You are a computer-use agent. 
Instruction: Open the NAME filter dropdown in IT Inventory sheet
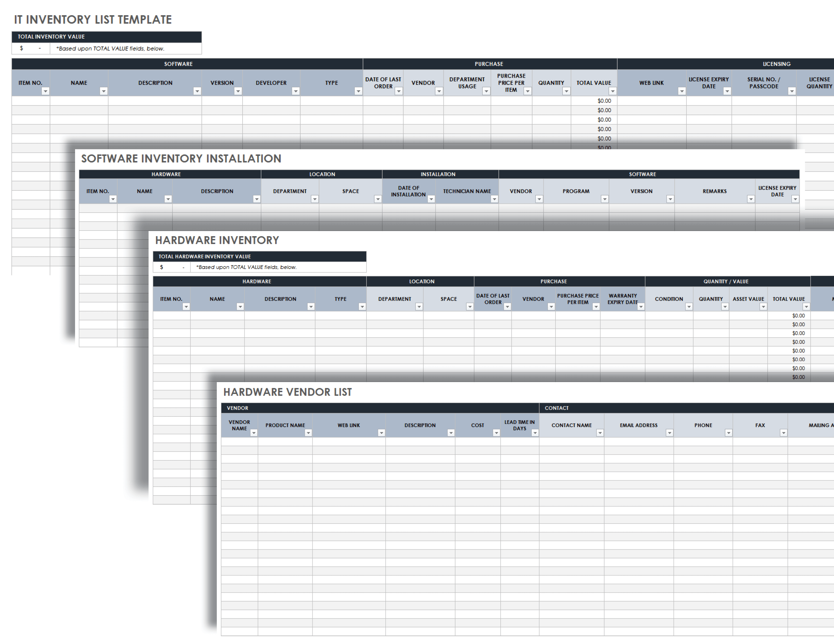[103, 91]
